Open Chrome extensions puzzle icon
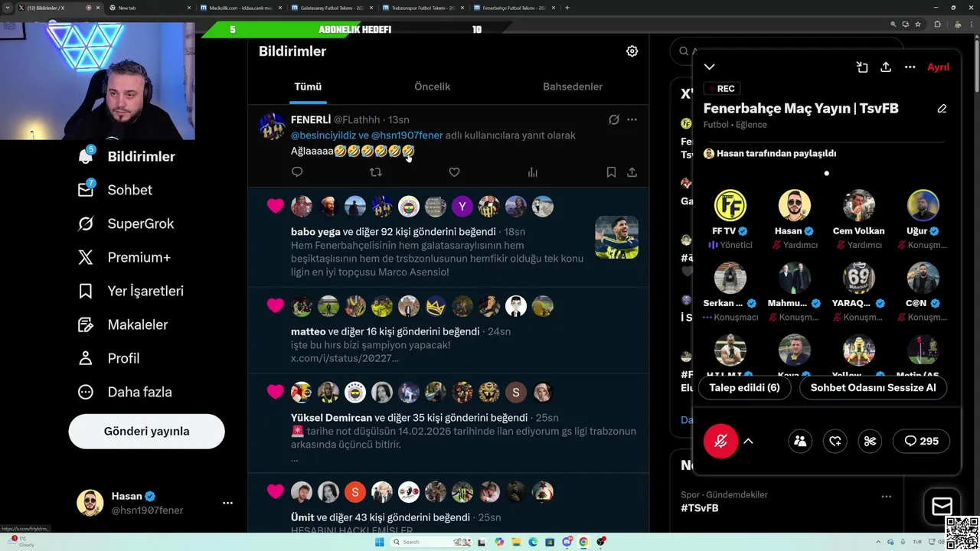Viewport: 980px width, 551px height. pos(937,24)
